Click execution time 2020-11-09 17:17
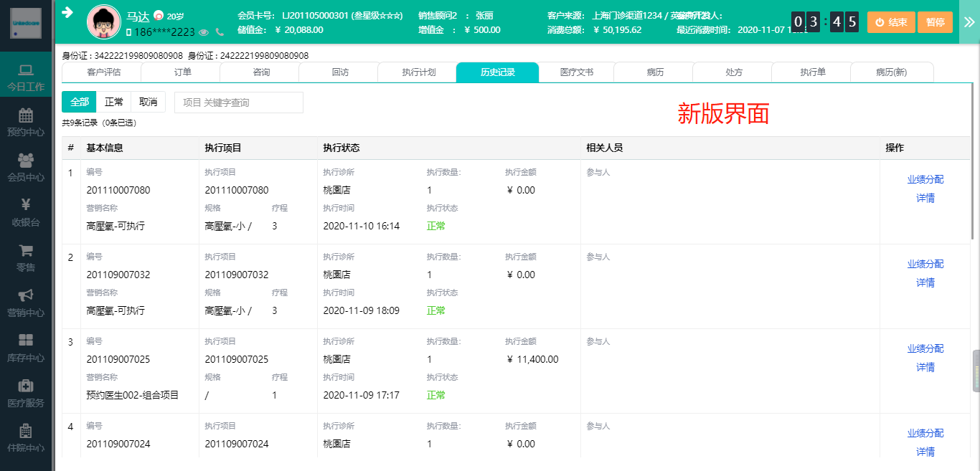Viewport: 980px width, 471px height. click(x=362, y=395)
